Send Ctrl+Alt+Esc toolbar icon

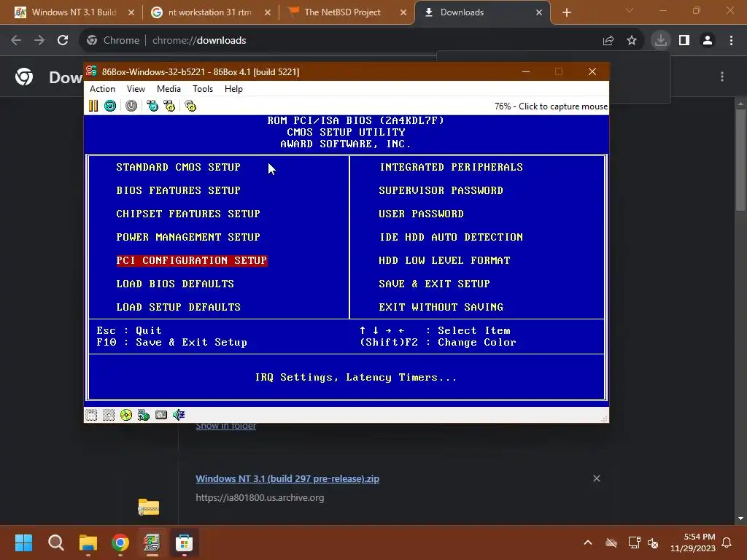pos(169,106)
